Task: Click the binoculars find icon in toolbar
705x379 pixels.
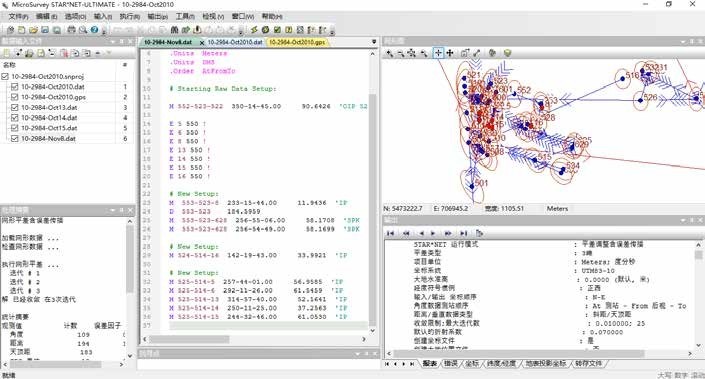Action: tap(174, 30)
